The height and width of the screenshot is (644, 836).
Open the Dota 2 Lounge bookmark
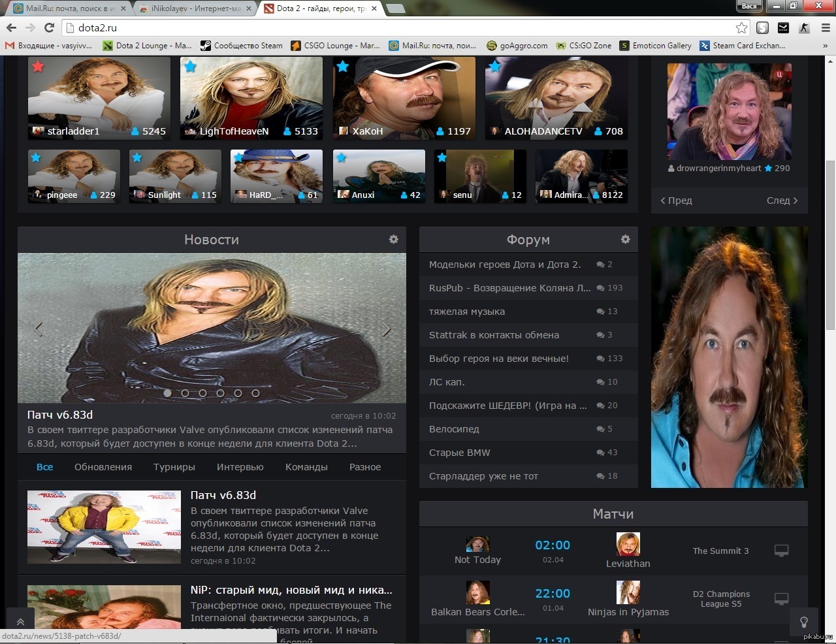click(x=147, y=46)
